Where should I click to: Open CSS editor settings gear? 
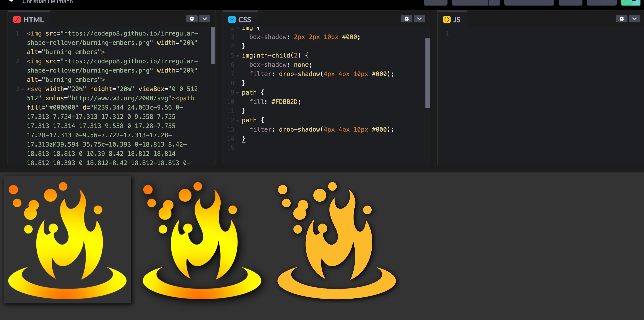point(406,19)
